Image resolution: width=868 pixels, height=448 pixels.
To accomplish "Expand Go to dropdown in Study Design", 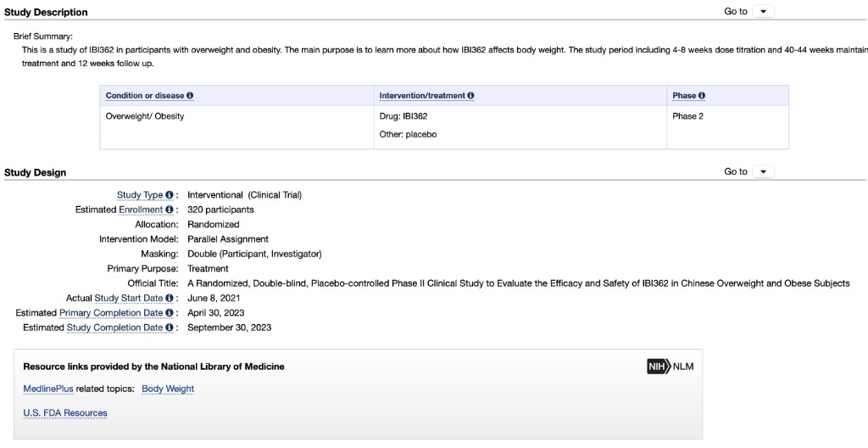I will tap(763, 172).
